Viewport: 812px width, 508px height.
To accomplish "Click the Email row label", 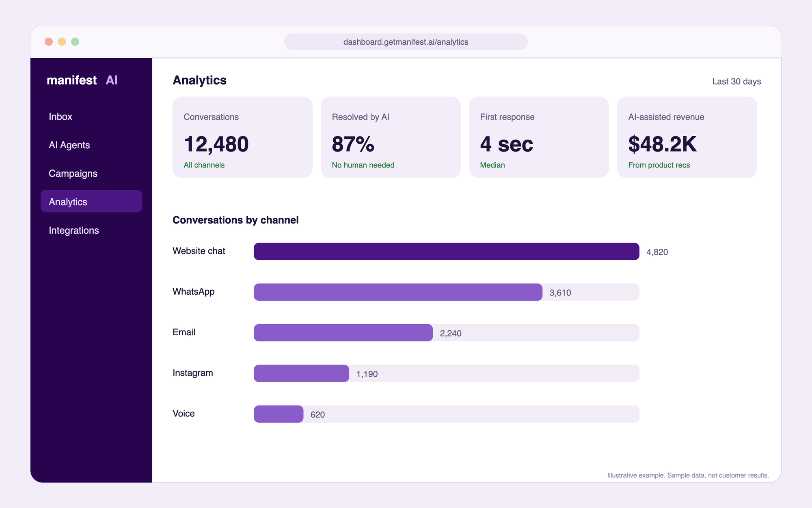I will (184, 332).
